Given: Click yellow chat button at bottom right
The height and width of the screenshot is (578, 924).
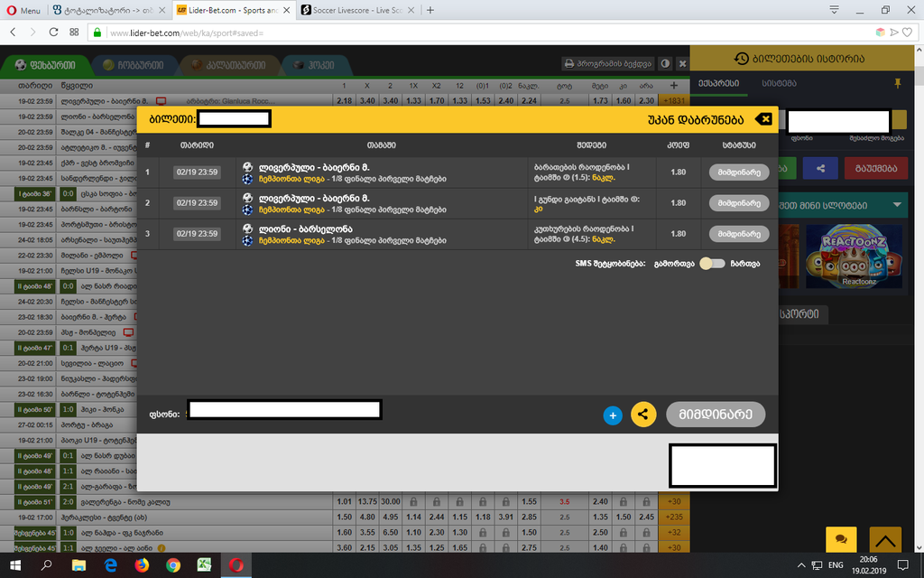Looking at the screenshot, I should point(841,539).
